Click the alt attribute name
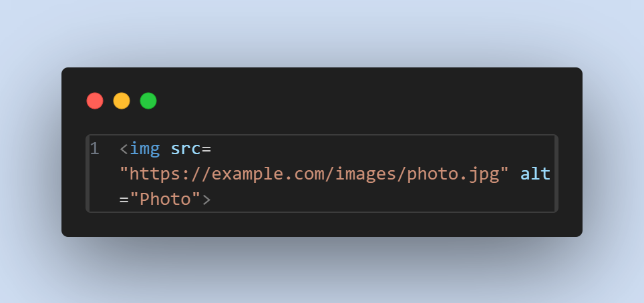644x303 pixels. pyautogui.click(x=536, y=174)
